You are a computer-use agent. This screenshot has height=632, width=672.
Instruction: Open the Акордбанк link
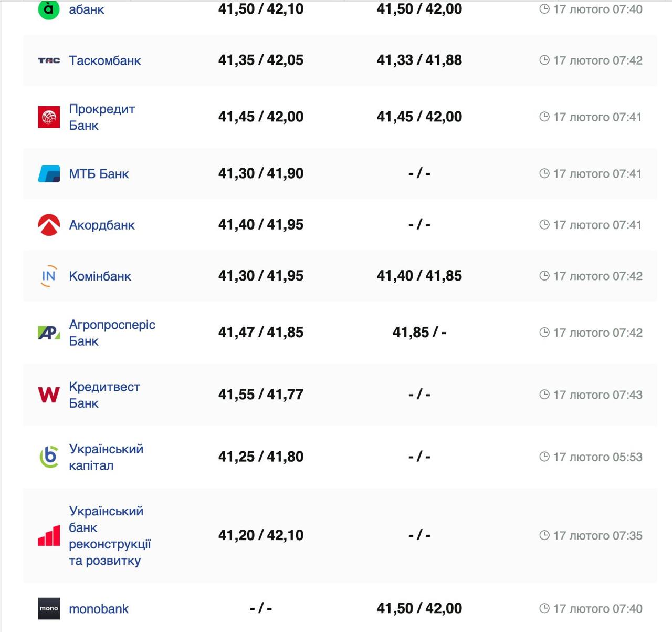(102, 225)
